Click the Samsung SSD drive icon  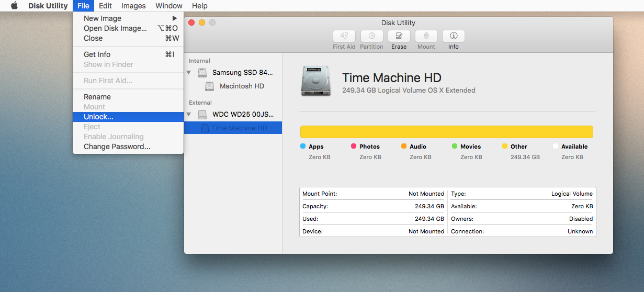pos(202,73)
